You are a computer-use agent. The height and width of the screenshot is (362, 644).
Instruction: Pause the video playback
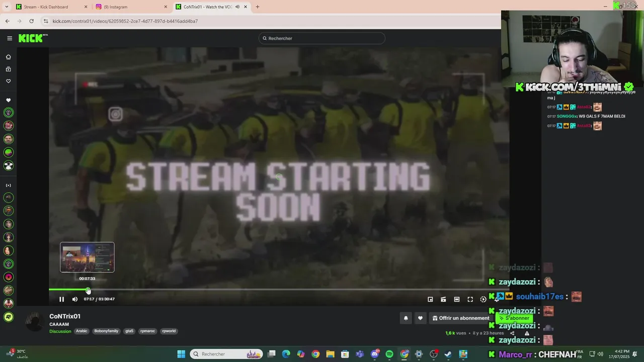61,299
